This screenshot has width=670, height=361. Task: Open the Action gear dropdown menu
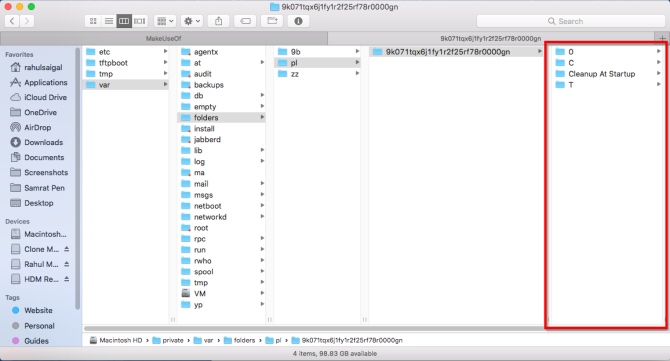click(191, 21)
